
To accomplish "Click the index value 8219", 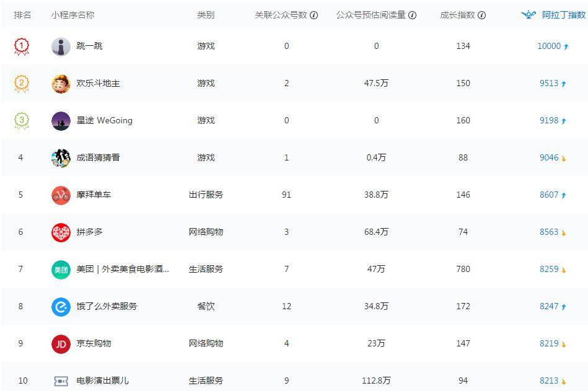I will click(x=549, y=343).
